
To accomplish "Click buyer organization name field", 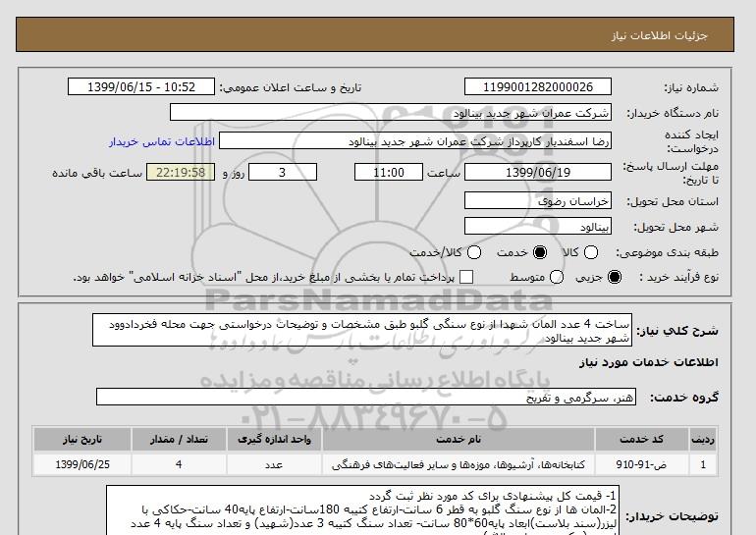I will [x=391, y=113].
